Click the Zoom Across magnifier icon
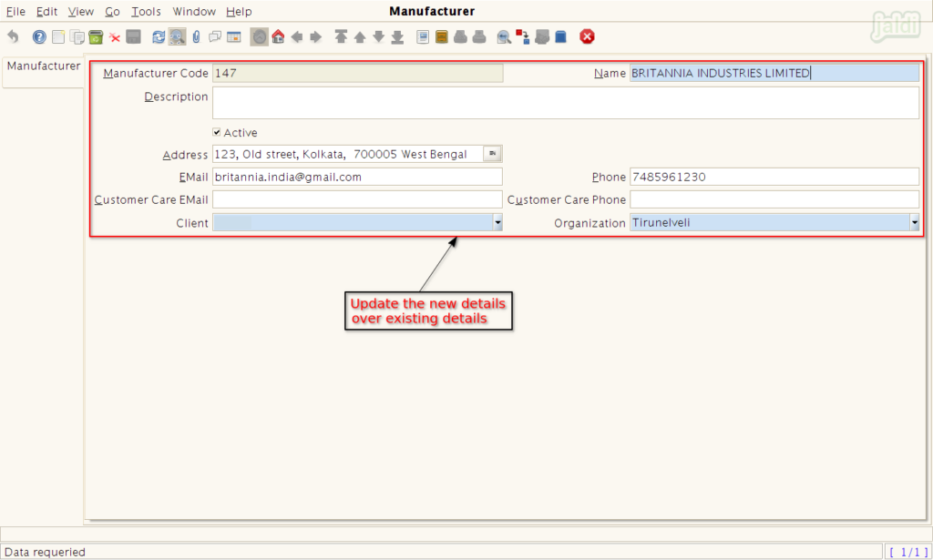 [504, 36]
